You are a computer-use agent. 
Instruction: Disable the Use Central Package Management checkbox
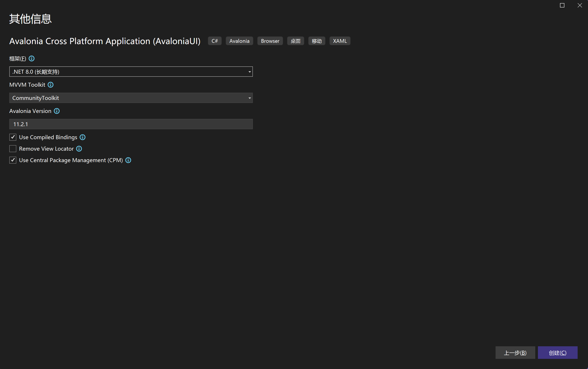coord(13,160)
